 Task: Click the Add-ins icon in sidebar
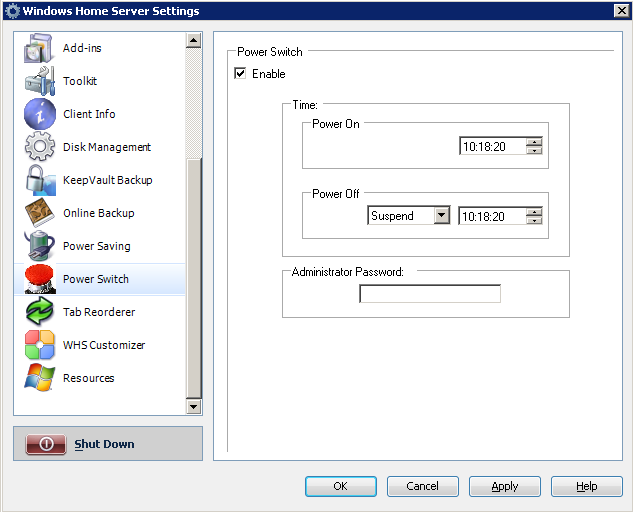pyautogui.click(x=39, y=48)
